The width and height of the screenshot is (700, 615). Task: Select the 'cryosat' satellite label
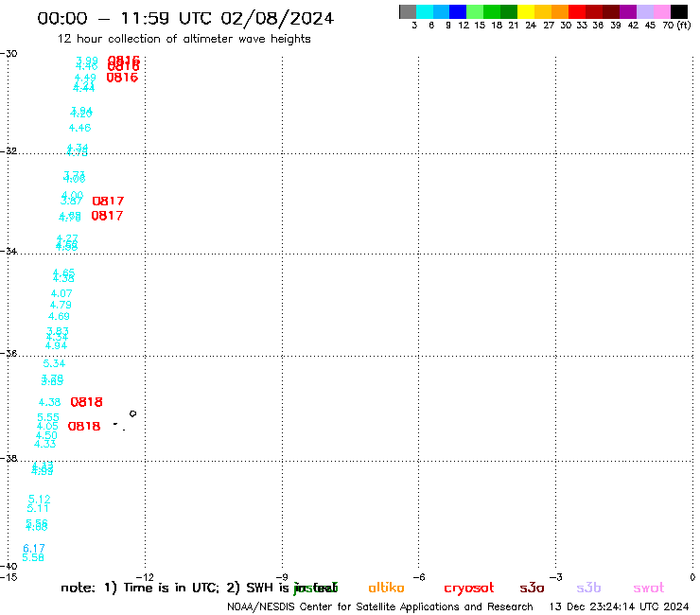coord(469,588)
